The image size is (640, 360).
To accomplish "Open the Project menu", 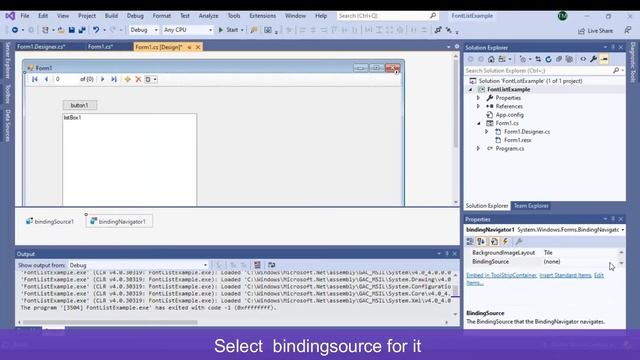I will [x=87, y=16].
